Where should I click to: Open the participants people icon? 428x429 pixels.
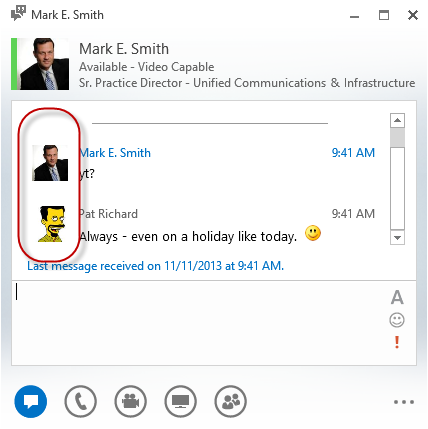coord(231,401)
